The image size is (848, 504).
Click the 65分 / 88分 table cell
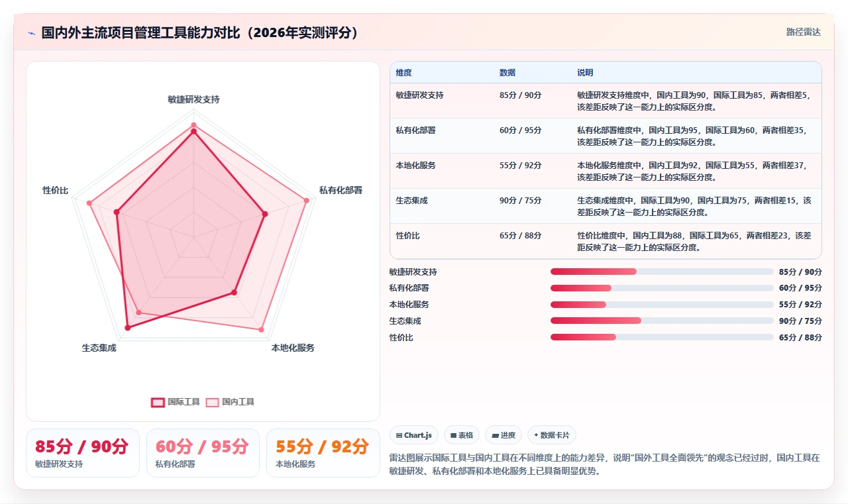(x=521, y=236)
